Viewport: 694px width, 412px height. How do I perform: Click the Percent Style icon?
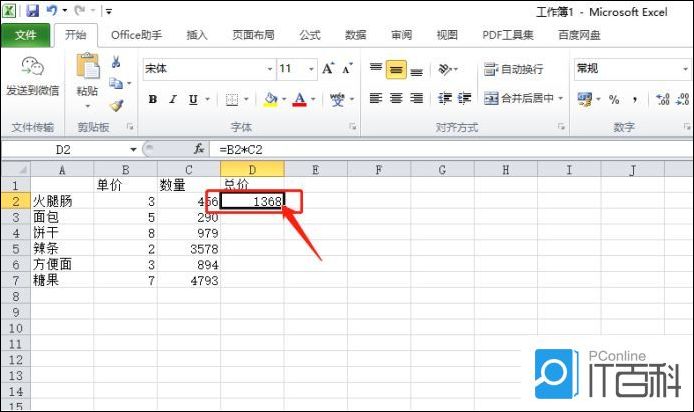pyautogui.click(x=614, y=100)
